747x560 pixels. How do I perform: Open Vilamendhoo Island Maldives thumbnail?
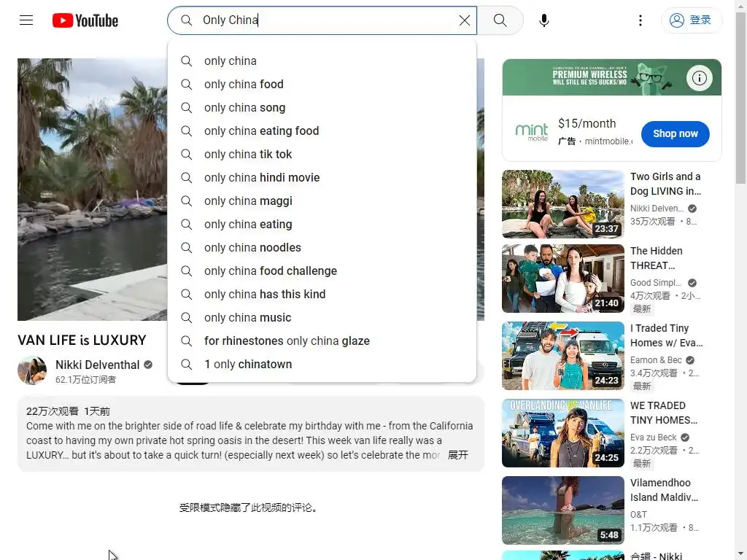coord(562,510)
